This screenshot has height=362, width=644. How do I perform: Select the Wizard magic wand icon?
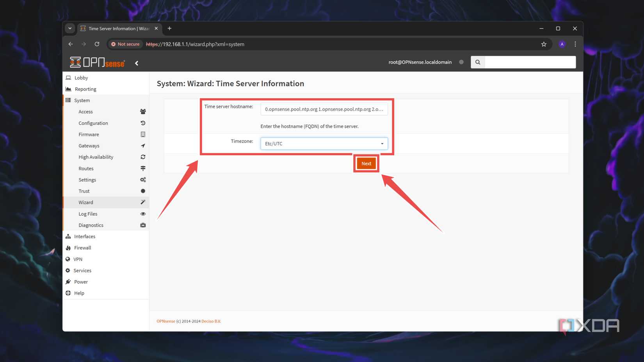coord(143,202)
